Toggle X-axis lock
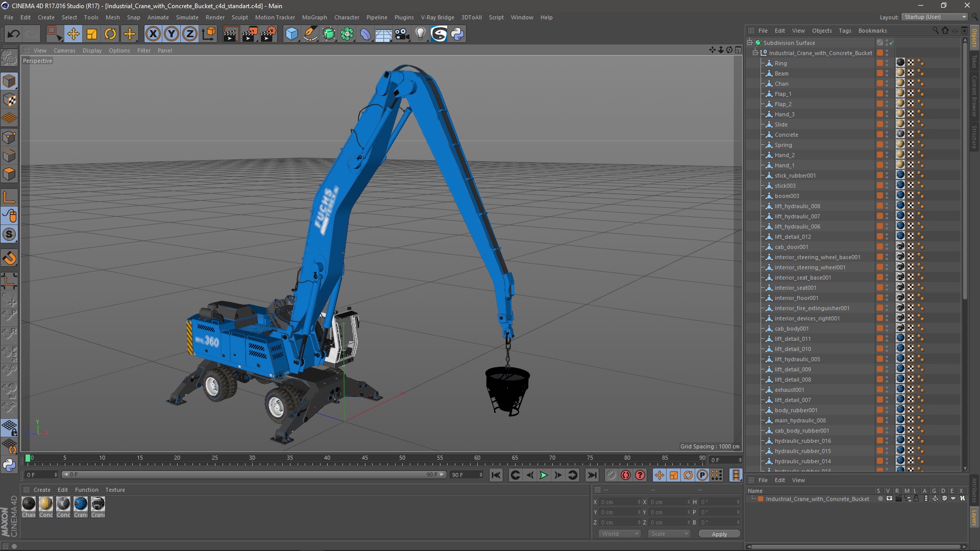 pos(153,34)
